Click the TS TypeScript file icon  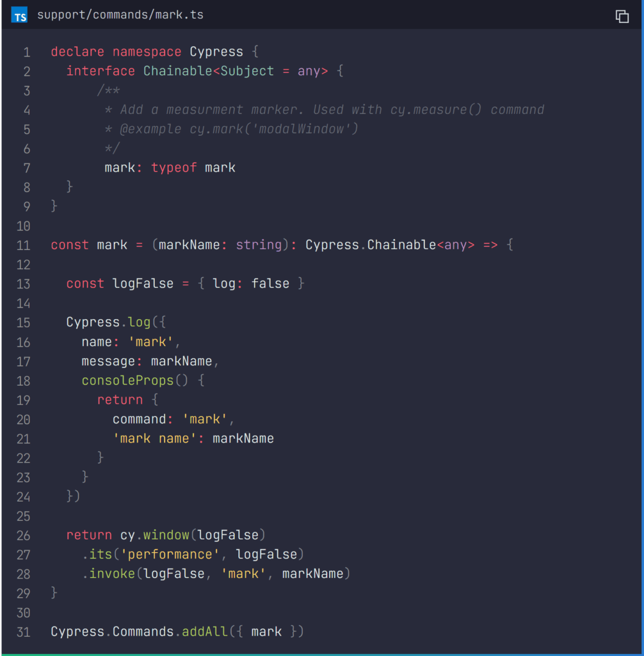(19, 15)
